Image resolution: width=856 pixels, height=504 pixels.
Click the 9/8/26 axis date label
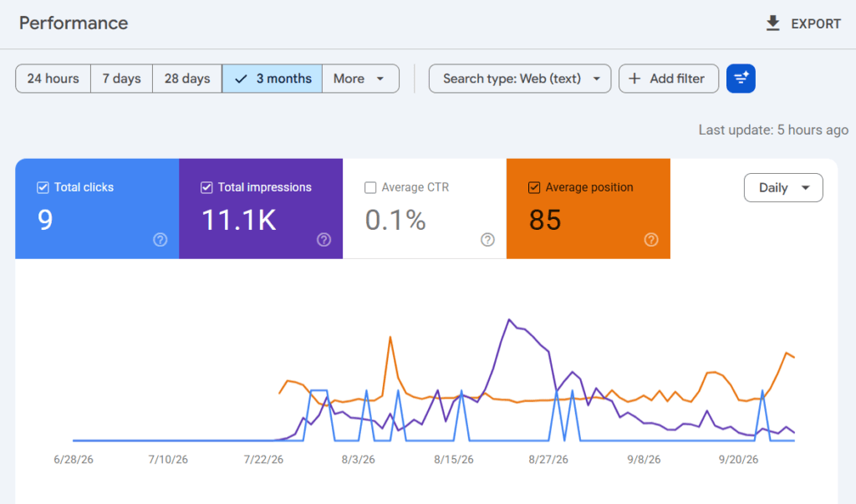[x=644, y=460]
